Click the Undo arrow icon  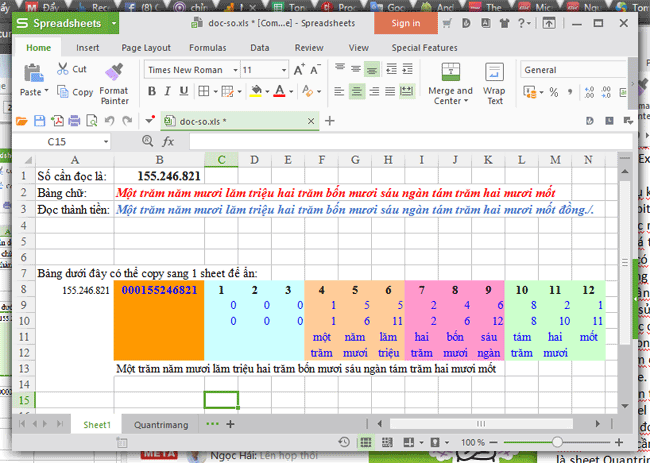point(109,120)
